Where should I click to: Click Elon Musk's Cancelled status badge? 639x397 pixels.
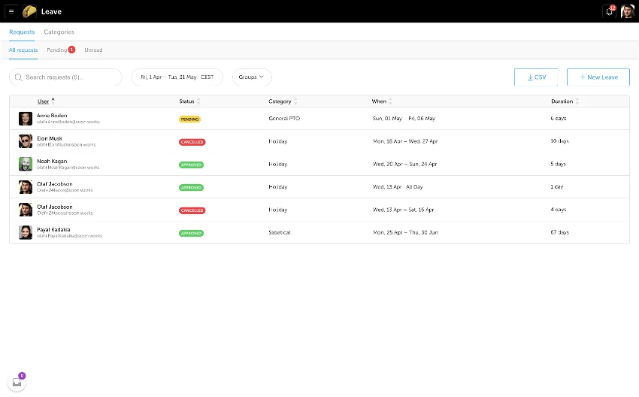[x=192, y=142]
